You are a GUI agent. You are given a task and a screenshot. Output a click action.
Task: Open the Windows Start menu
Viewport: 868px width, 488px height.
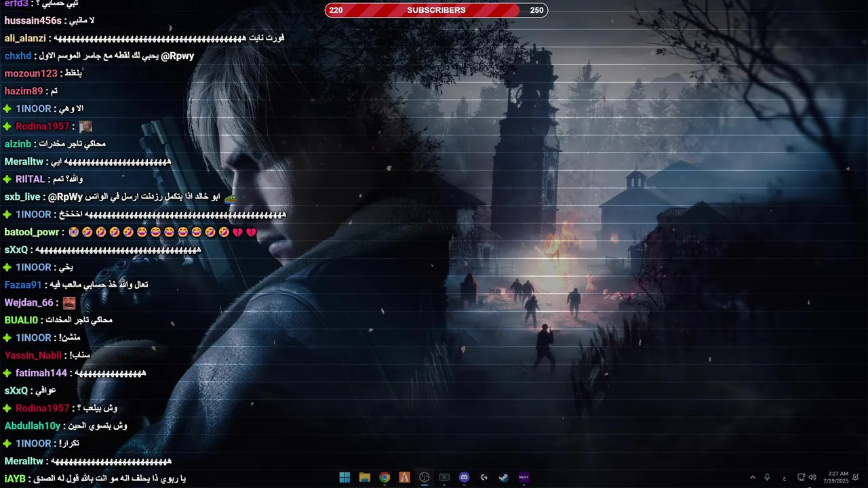344,477
